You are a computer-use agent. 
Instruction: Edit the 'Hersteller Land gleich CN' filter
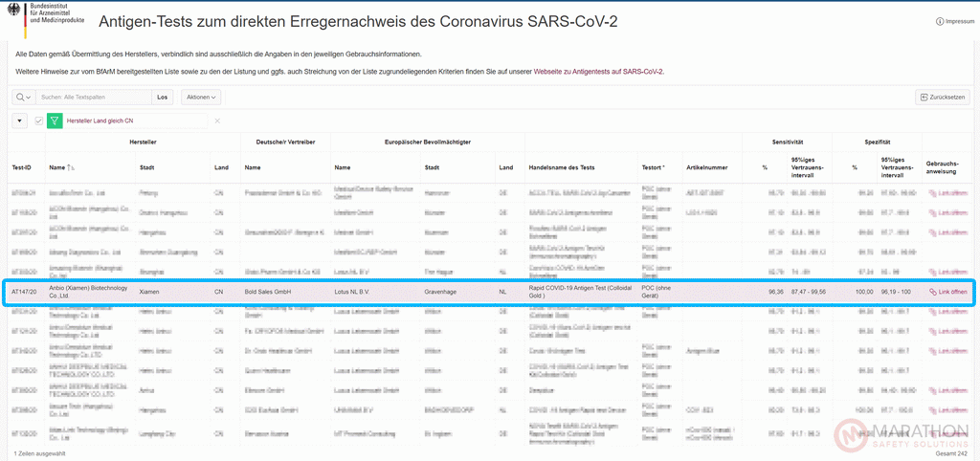[x=100, y=121]
